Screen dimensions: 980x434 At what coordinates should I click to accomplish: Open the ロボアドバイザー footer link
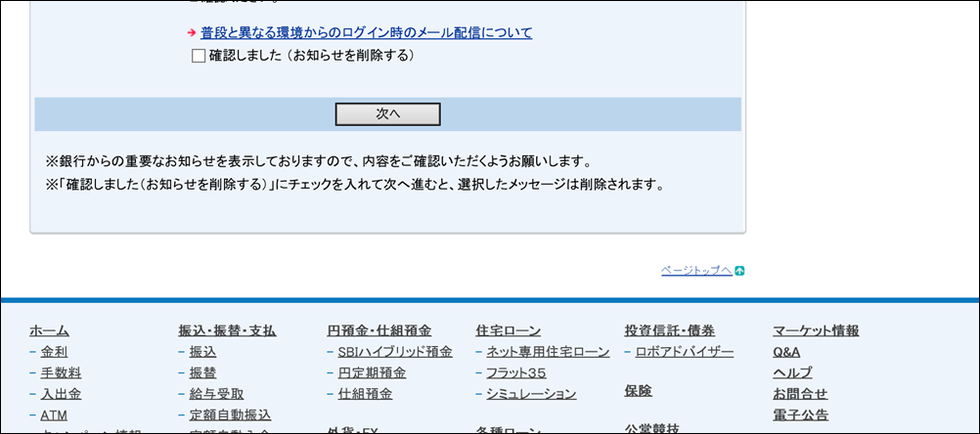tap(685, 352)
